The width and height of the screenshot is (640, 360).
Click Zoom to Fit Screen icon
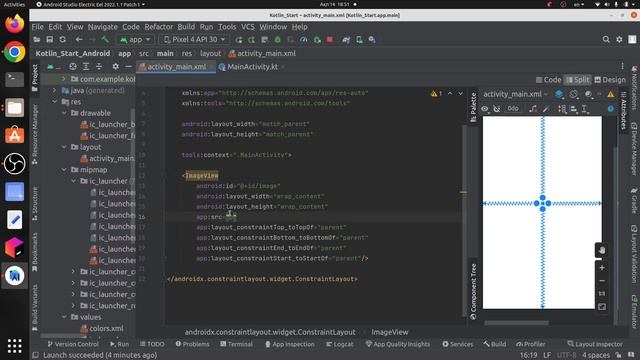[x=602, y=307]
